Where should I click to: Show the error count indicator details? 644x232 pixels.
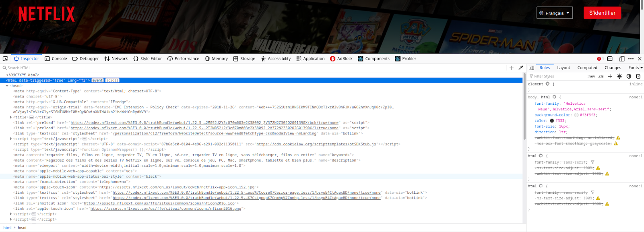600,59
